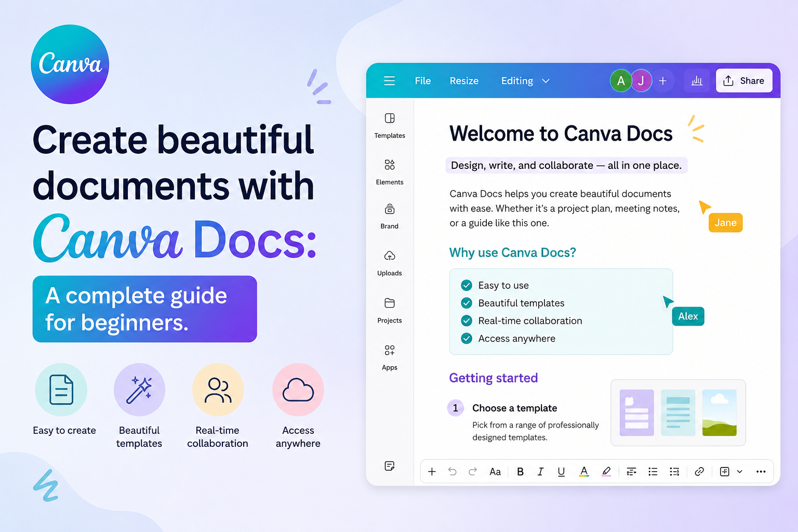The image size is (798, 532).
Task: Click the Welcome to Canva Docs heading
Action: click(x=561, y=134)
